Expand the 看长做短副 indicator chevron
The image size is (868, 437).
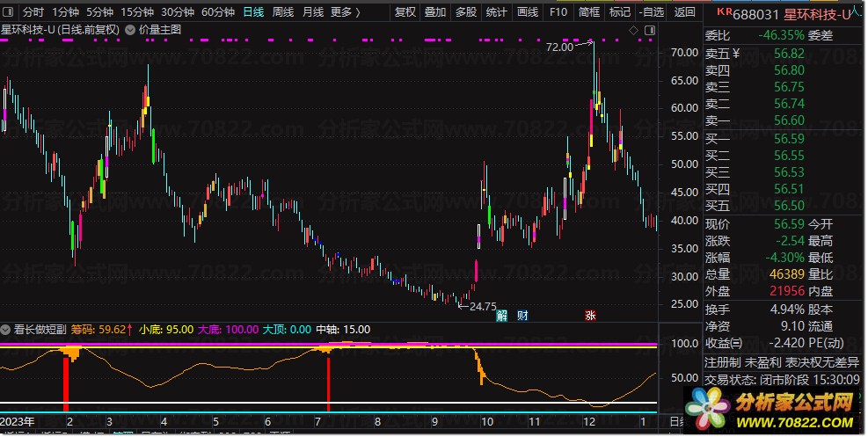(x=5, y=330)
